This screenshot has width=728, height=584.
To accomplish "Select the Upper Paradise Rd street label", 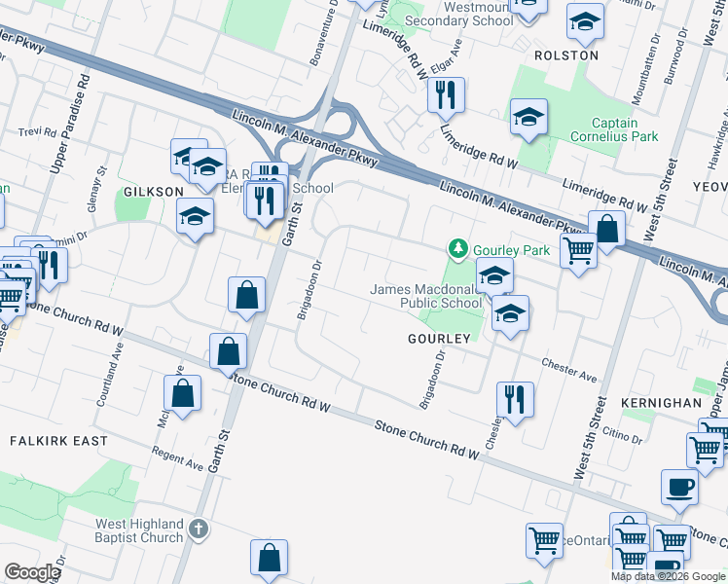I will tap(70, 125).
